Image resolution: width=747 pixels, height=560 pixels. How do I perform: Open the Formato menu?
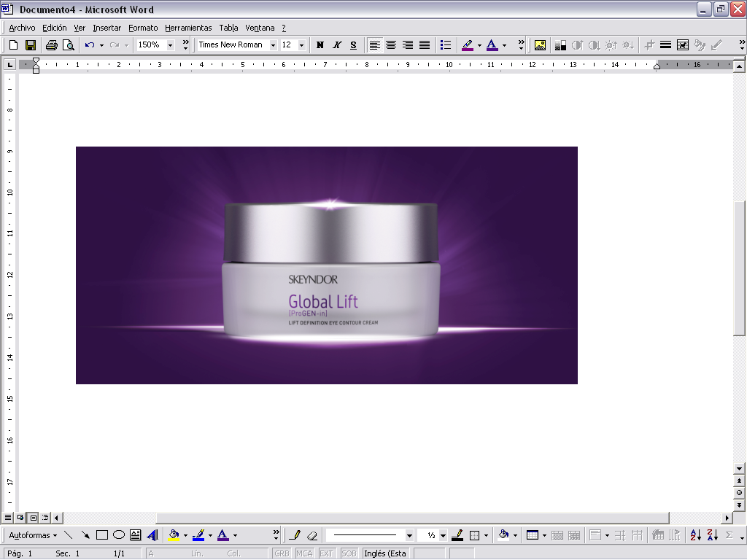point(143,28)
